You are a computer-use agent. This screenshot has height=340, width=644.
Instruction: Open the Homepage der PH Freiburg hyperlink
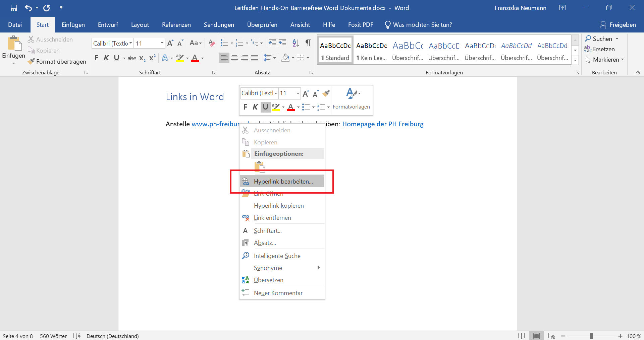[x=382, y=124]
